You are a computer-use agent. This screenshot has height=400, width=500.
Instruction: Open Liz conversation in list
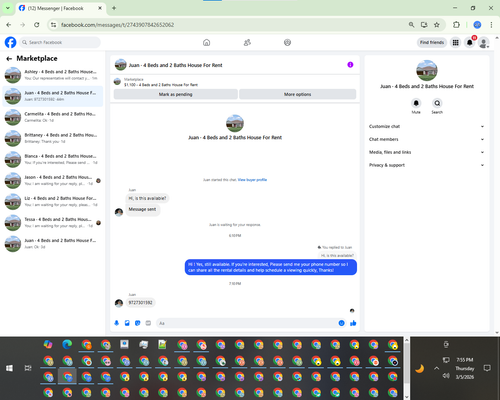[x=53, y=201]
